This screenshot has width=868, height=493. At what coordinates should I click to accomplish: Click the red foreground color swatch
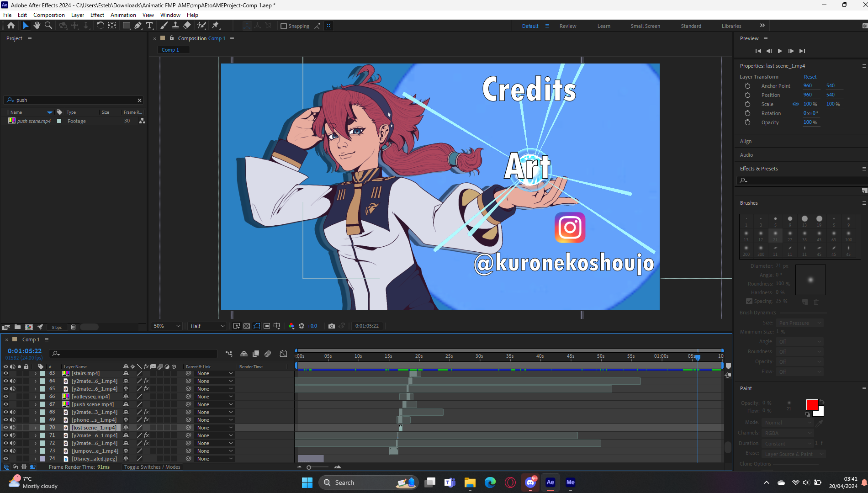point(812,405)
